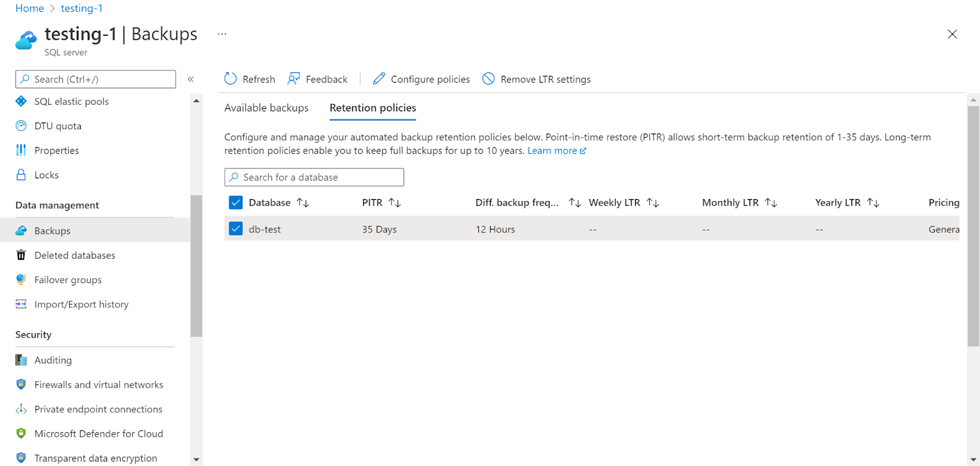Uncheck the db-test row checkbox
980x466 pixels.
(236, 229)
